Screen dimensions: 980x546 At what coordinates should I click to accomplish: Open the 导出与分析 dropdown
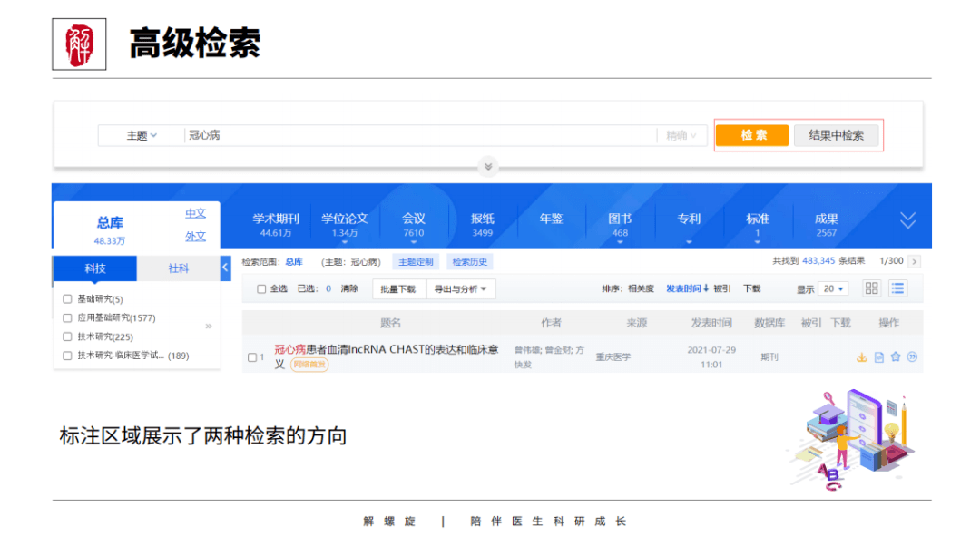461,288
